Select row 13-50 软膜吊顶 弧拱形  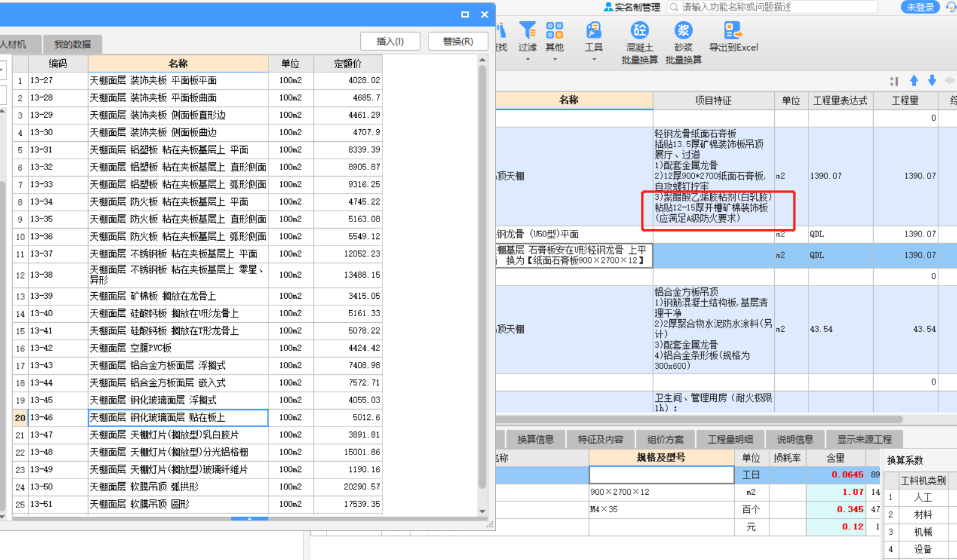(x=197, y=487)
